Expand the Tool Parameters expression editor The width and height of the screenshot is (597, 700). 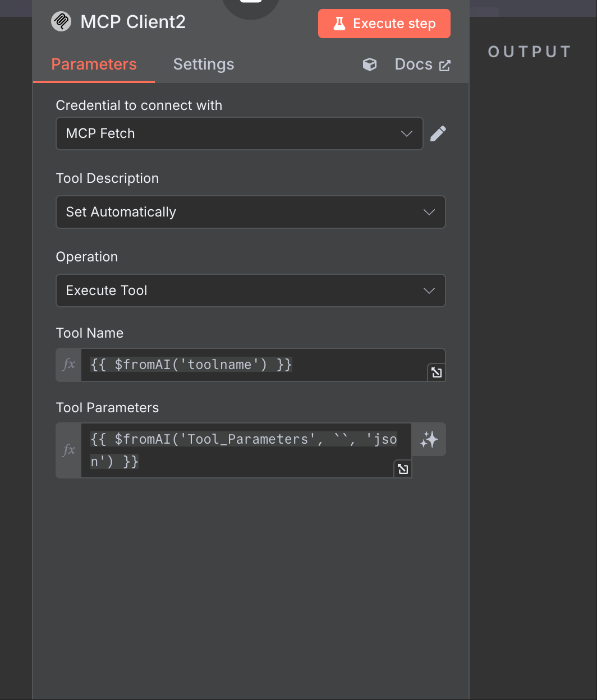coord(403,469)
